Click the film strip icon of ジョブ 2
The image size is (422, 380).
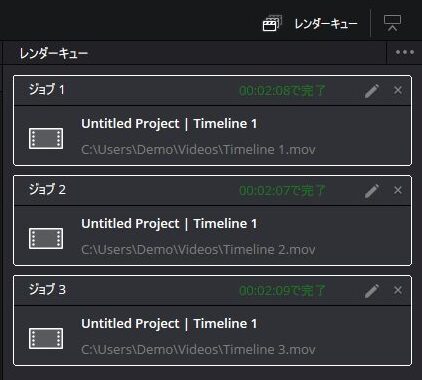coord(46,238)
